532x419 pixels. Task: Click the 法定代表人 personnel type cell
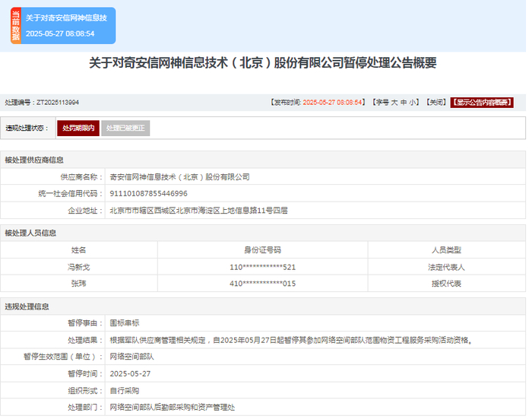click(x=446, y=267)
